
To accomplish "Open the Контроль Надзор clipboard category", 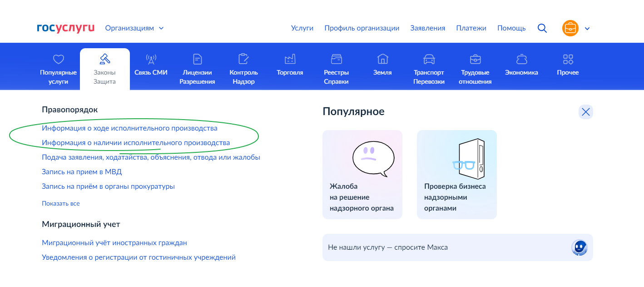I will click(243, 69).
